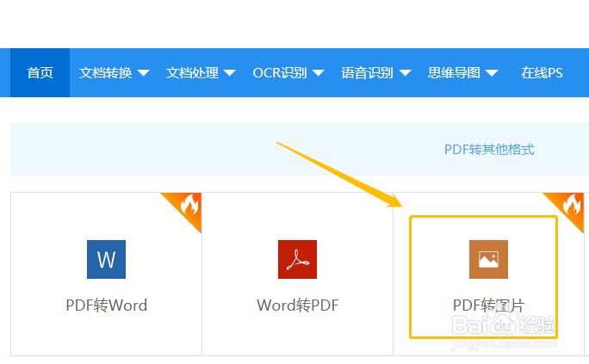
Task: Click the Word转PDF label
Action: click(297, 305)
